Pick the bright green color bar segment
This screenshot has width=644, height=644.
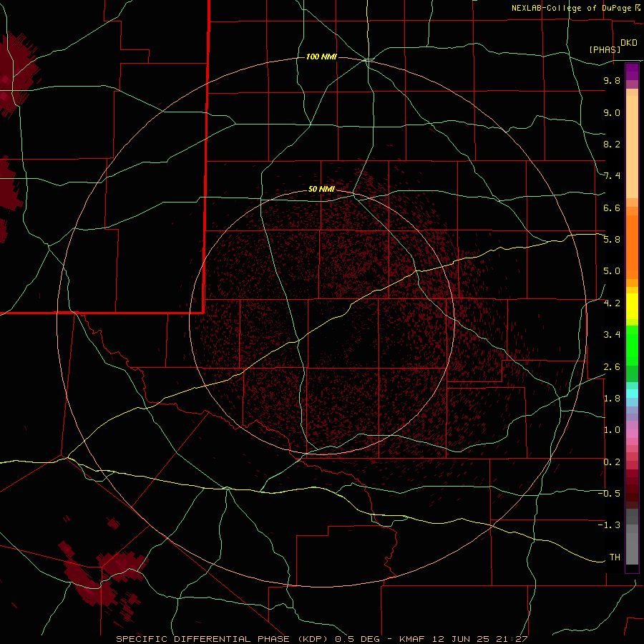click(x=632, y=346)
